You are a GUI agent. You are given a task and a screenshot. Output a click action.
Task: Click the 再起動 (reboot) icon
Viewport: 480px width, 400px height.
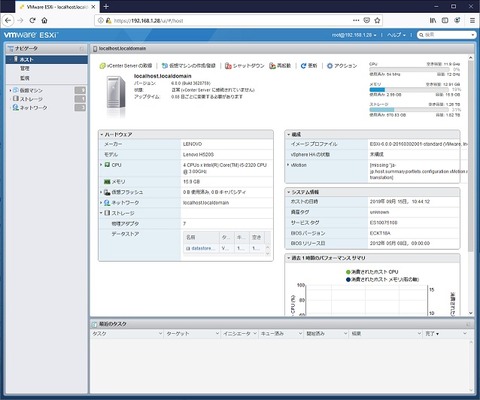point(272,66)
